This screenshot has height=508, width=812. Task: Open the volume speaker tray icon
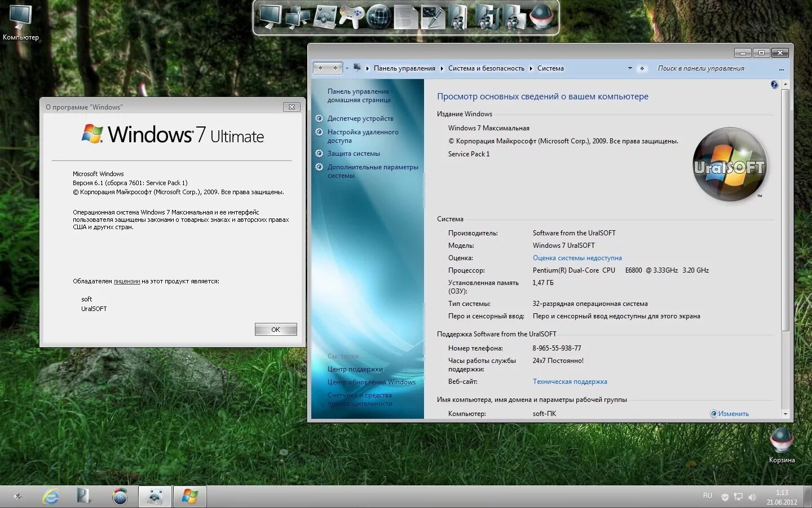752,497
